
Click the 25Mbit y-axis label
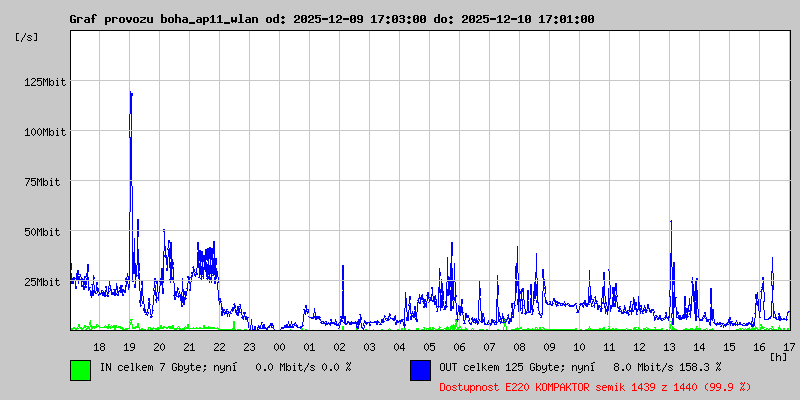point(47,282)
